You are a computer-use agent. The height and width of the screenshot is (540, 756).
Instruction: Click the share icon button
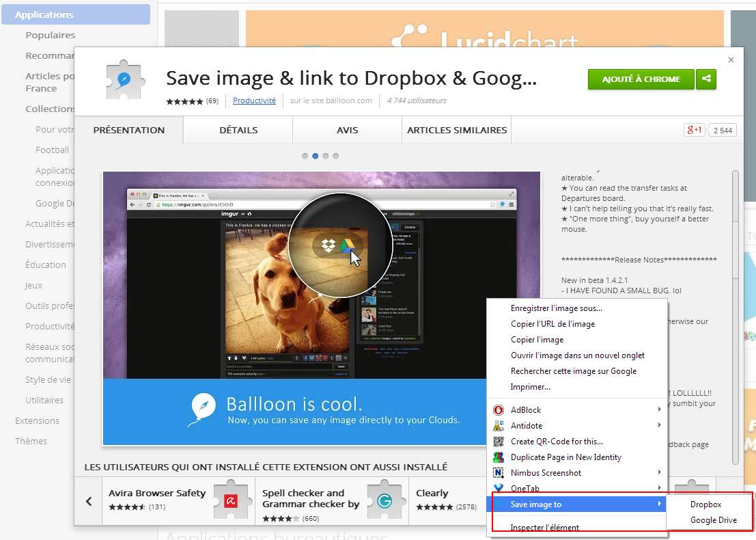click(x=706, y=79)
